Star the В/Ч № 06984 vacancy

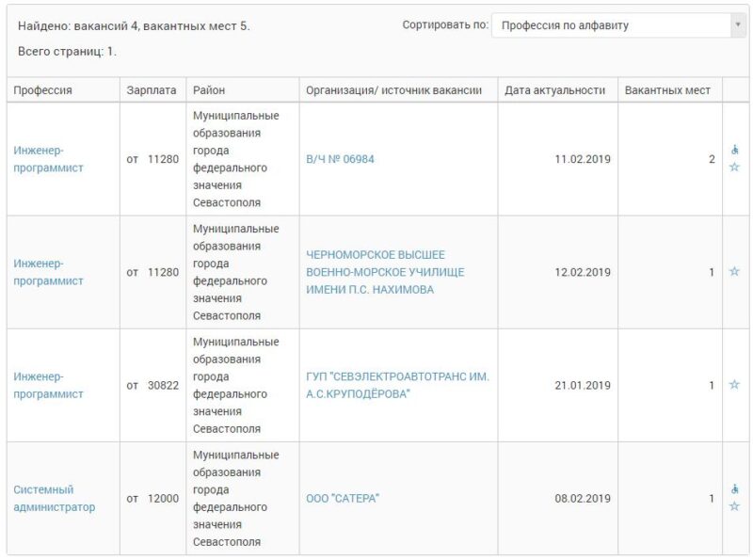[x=734, y=168]
